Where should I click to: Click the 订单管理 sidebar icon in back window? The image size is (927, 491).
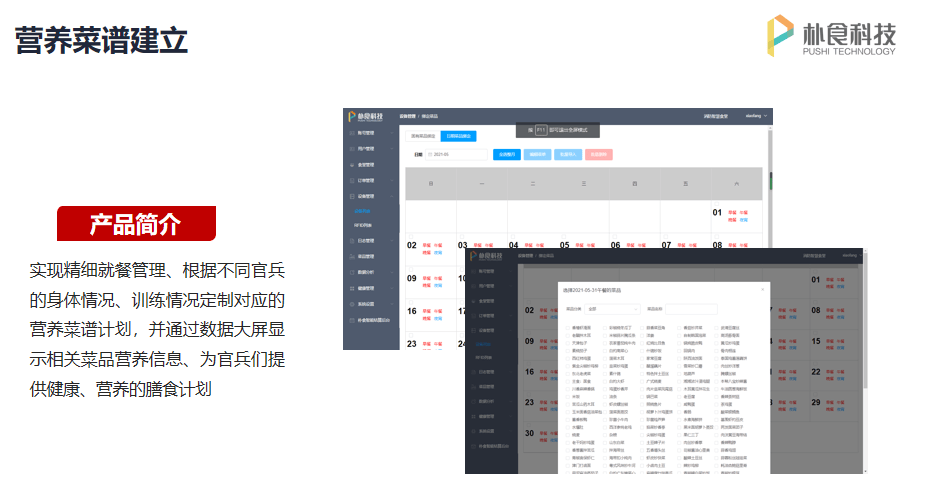pyautogui.click(x=351, y=180)
